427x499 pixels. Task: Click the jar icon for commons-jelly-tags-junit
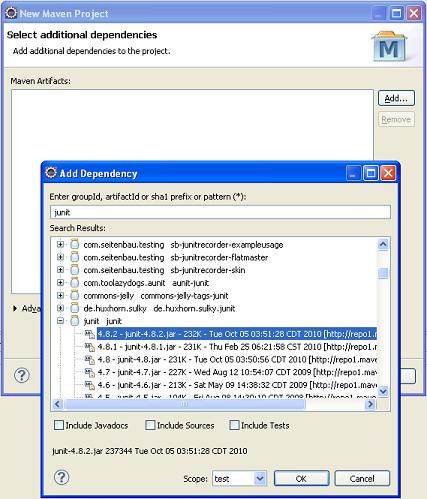click(x=75, y=295)
